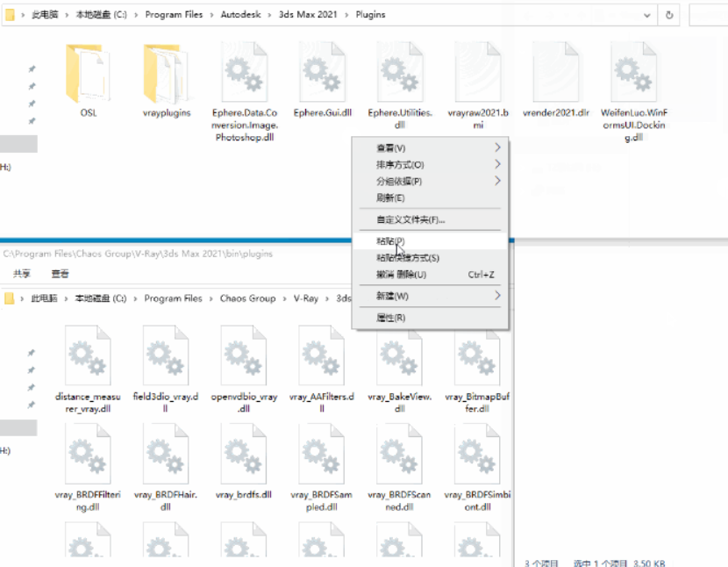This screenshot has width=728, height=567.
Task: Choose 粘贴(P) from the context menu
Action: pyautogui.click(x=391, y=240)
